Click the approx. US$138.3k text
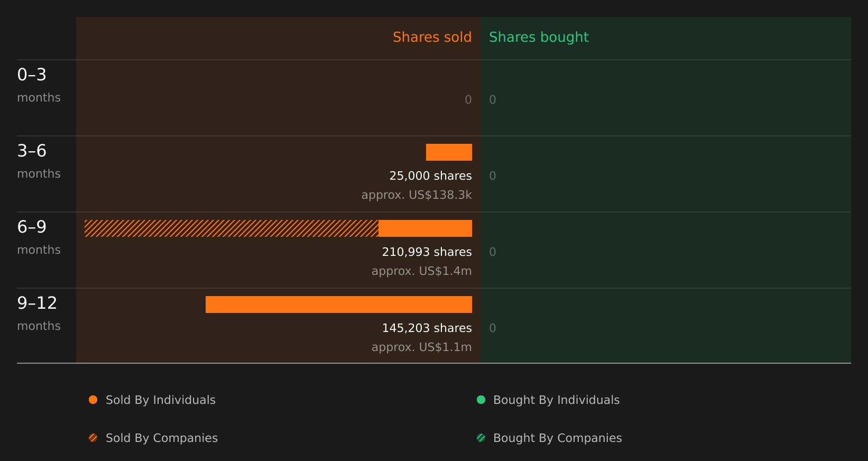 click(417, 195)
